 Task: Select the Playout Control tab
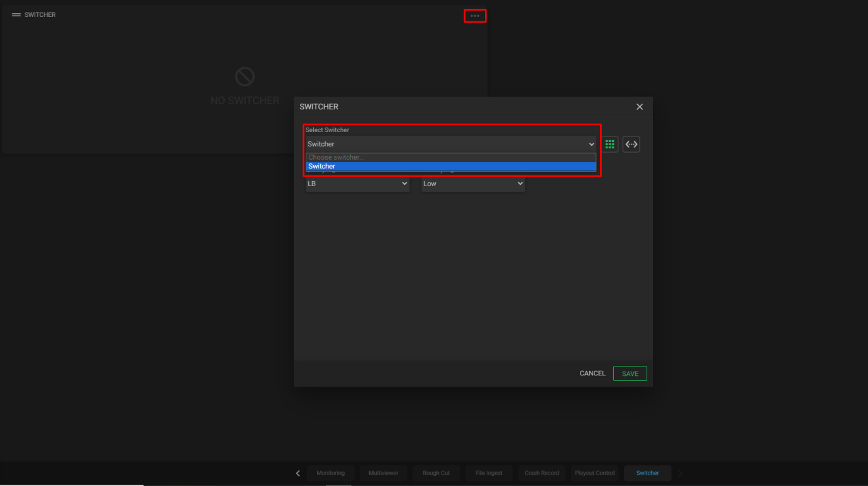click(595, 473)
